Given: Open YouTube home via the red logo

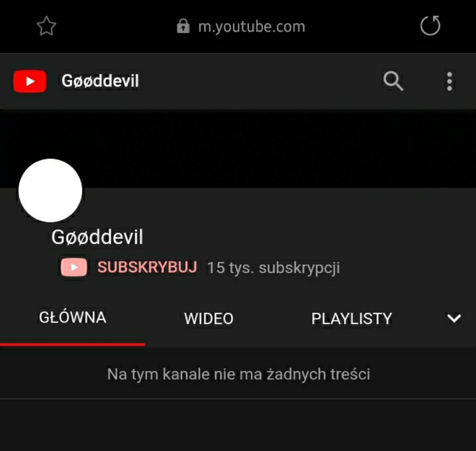Looking at the screenshot, I should 30,81.
